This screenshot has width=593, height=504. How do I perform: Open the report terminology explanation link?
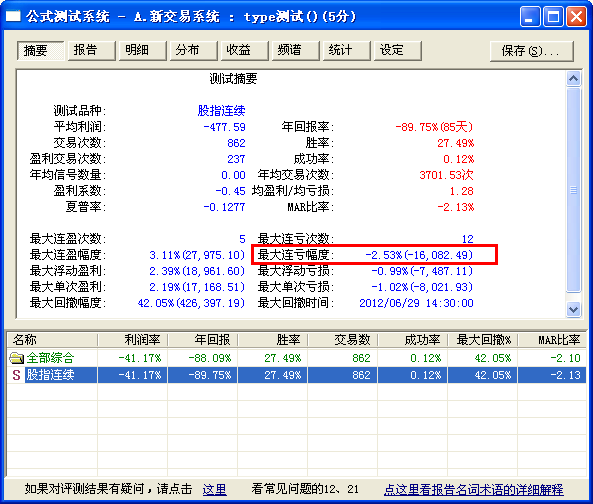point(473,490)
